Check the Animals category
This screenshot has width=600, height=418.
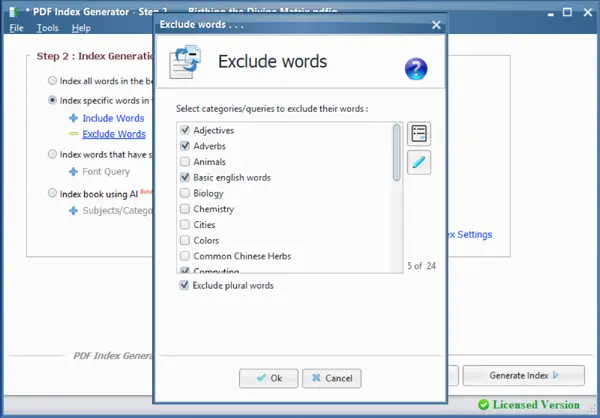[185, 162]
